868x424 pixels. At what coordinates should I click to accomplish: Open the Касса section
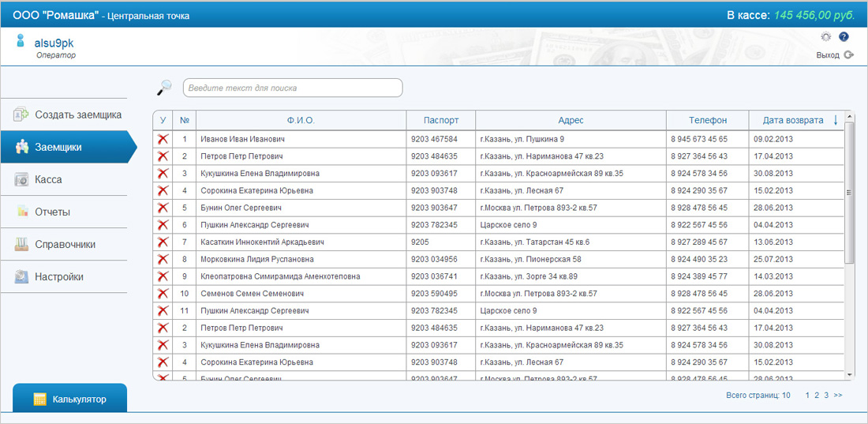(64, 179)
